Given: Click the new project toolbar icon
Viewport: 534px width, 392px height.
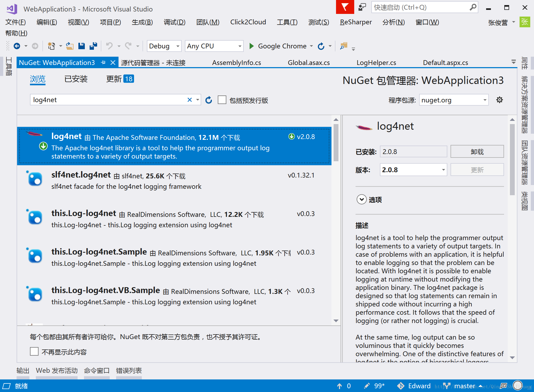Looking at the screenshot, I should (x=51, y=46).
